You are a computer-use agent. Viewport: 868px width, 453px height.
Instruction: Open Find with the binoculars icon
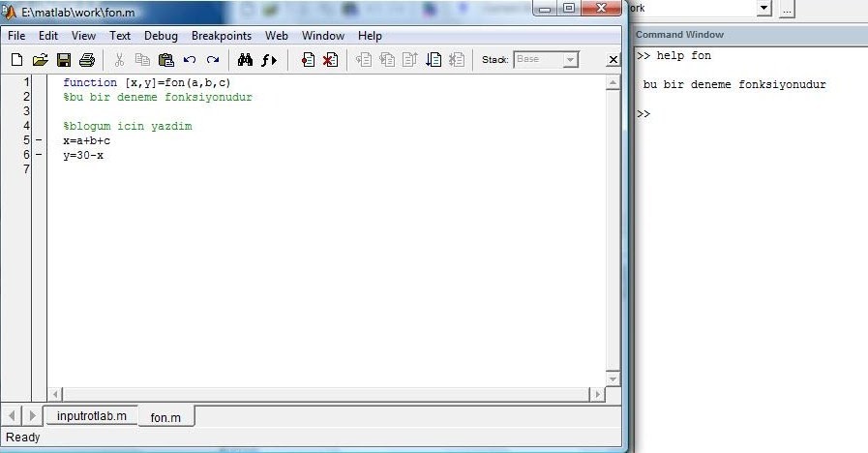(x=245, y=60)
